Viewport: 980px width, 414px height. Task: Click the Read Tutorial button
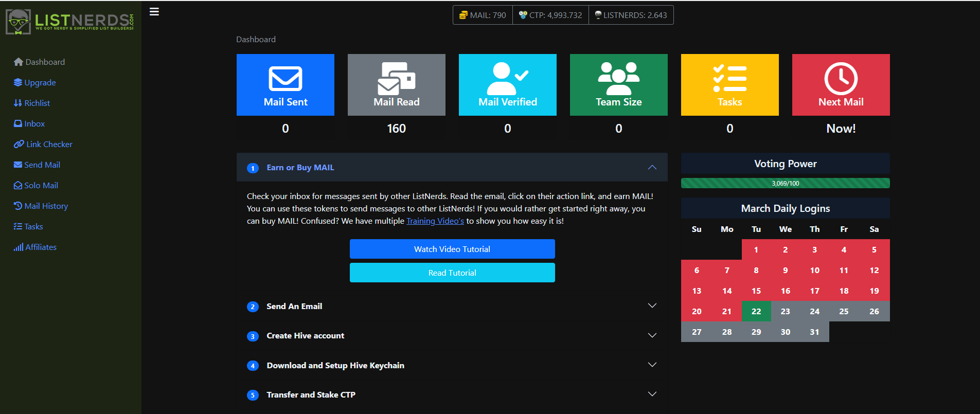[x=452, y=273]
